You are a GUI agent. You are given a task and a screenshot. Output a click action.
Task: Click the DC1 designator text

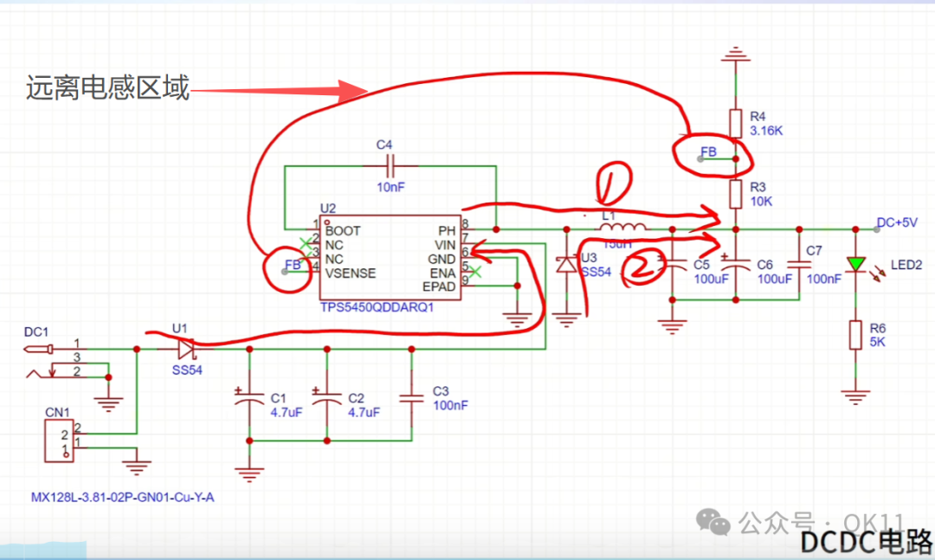36,331
